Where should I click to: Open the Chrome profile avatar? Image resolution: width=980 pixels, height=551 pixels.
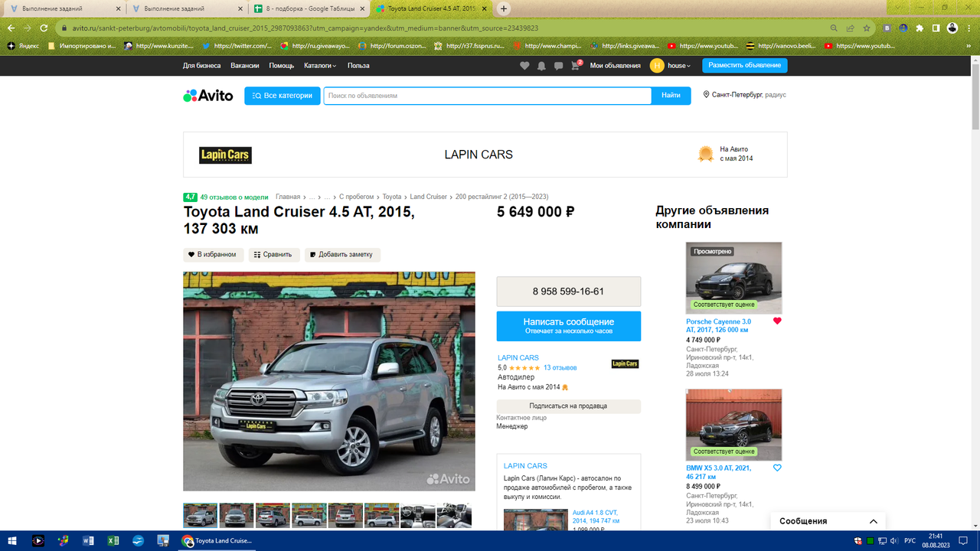(952, 28)
